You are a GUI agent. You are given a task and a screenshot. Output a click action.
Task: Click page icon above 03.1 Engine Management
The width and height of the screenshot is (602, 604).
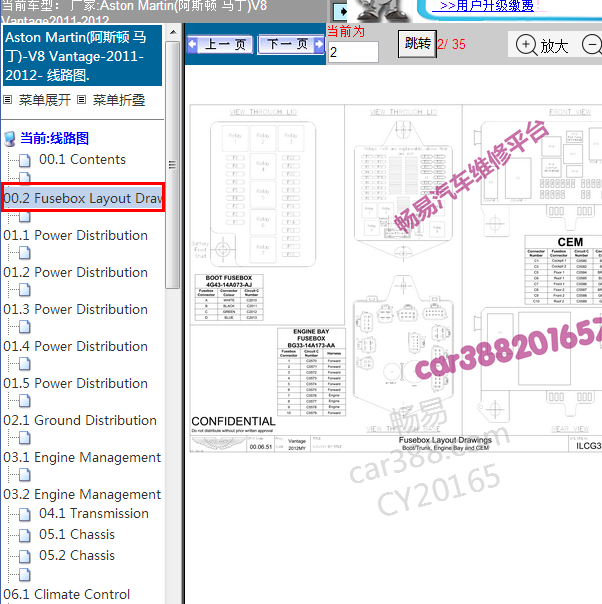tap(25, 438)
